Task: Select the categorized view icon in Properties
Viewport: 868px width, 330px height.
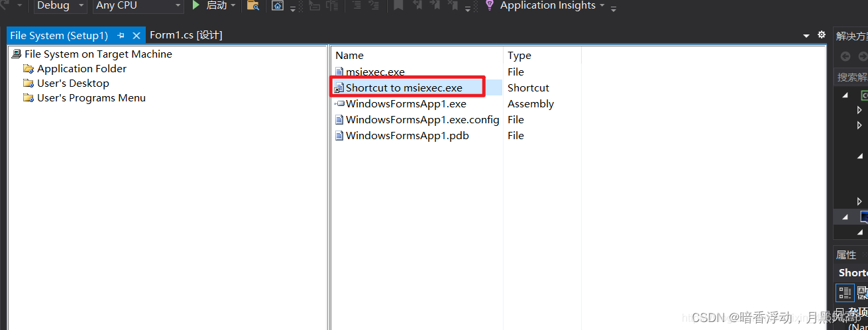Action: click(x=845, y=292)
